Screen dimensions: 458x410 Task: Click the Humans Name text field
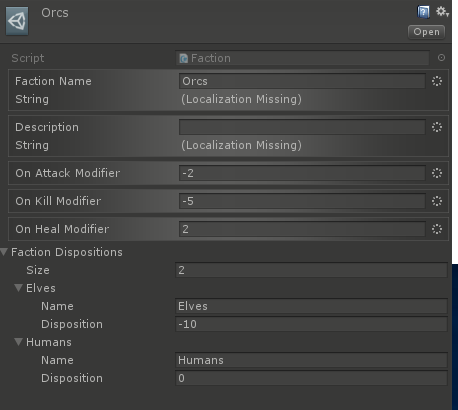point(311,360)
